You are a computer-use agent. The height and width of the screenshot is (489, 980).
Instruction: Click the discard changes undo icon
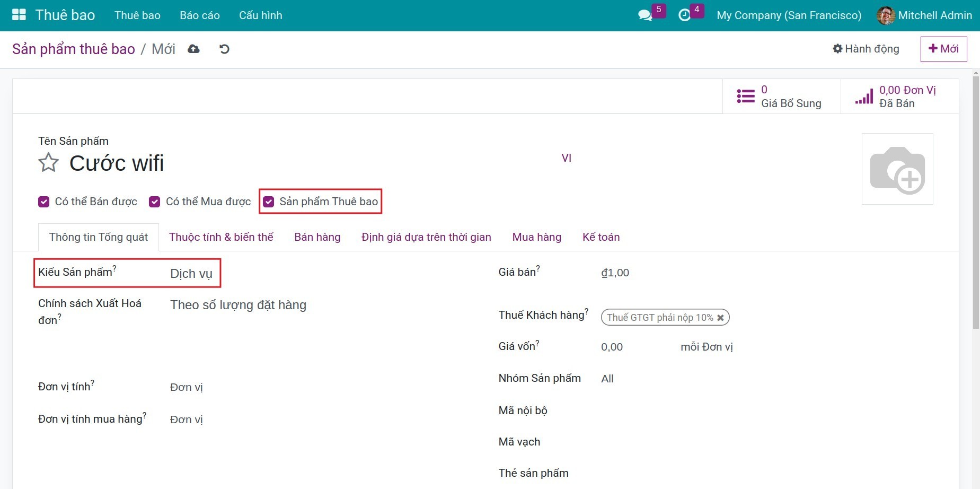click(x=224, y=49)
